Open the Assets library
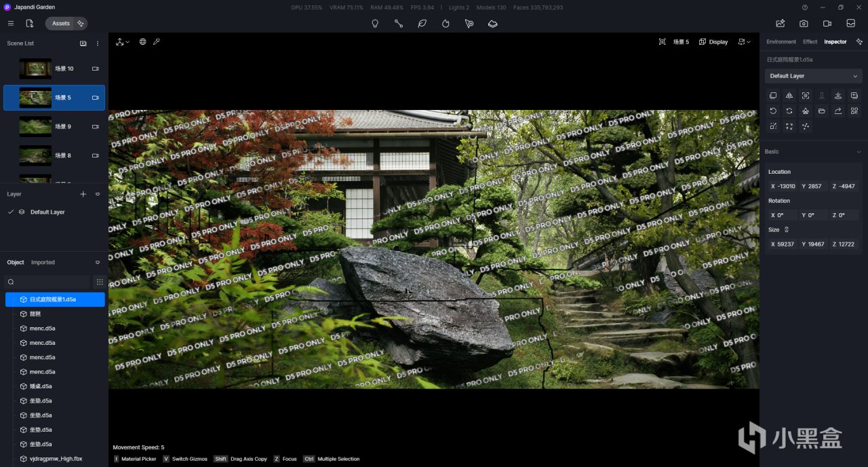This screenshot has width=868, height=467. tap(60, 23)
